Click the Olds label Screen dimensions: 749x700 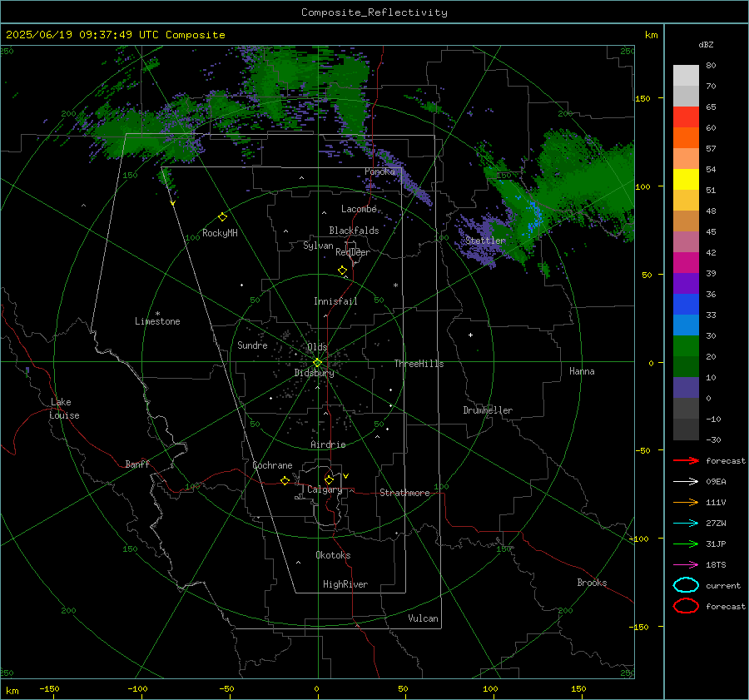[317, 347]
